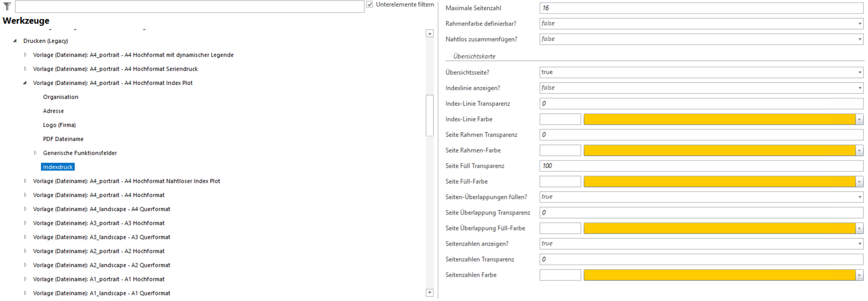Expand Vorlage A3_landscape - A3 Querformat
868x301 pixels.
[x=25, y=237]
